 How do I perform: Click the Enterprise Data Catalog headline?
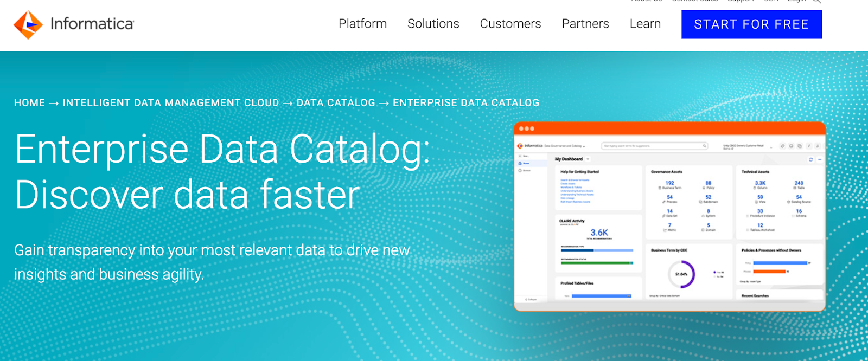click(x=222, y=172)
